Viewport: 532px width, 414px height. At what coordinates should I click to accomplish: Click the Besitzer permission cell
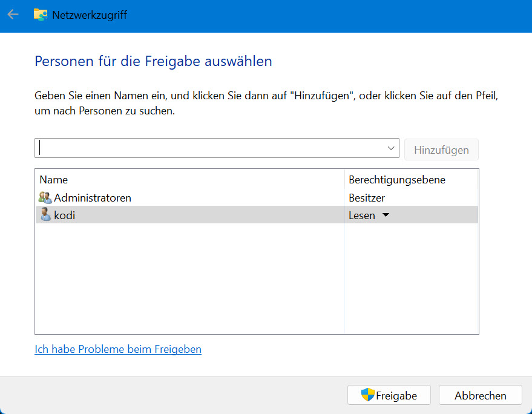367,198
